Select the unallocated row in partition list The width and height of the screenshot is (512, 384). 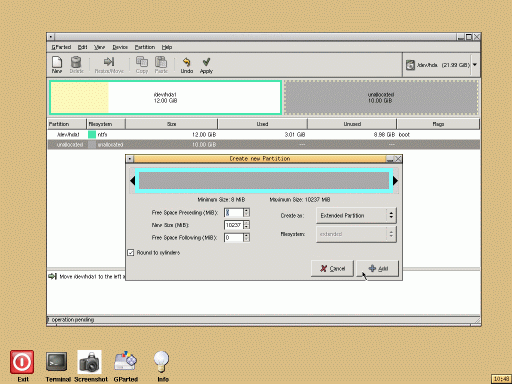tap(263, 145)
